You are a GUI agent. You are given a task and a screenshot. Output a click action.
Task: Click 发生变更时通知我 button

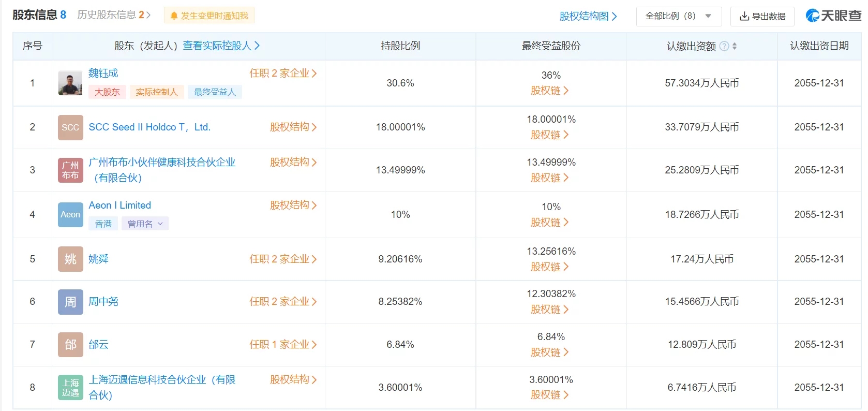tap(209, 16)
